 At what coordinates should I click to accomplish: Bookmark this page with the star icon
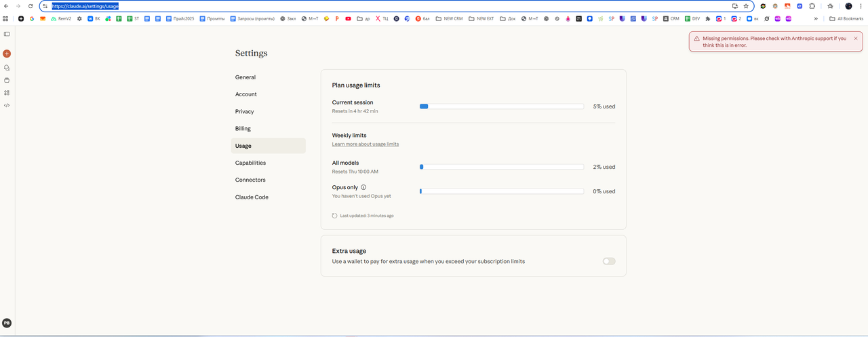point(746,6)
